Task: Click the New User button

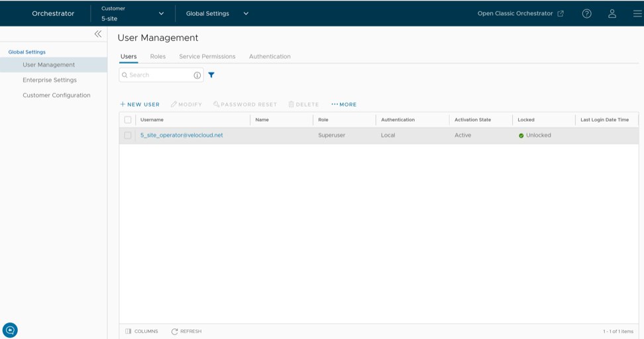Action: point(140,105)
